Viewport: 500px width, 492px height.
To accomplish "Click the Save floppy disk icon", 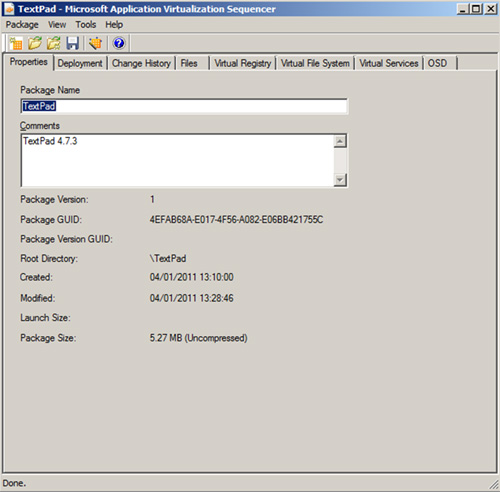I will coord(72,43).
